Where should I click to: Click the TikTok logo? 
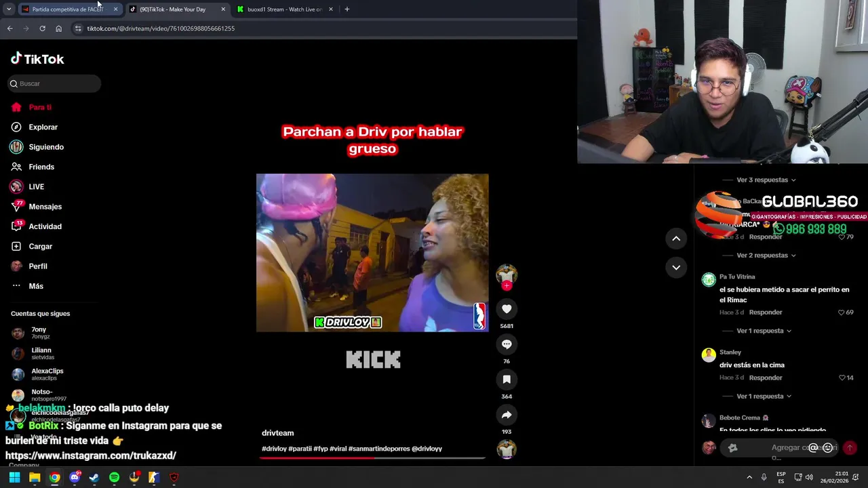pyautogui.click(x=37, y=59)
